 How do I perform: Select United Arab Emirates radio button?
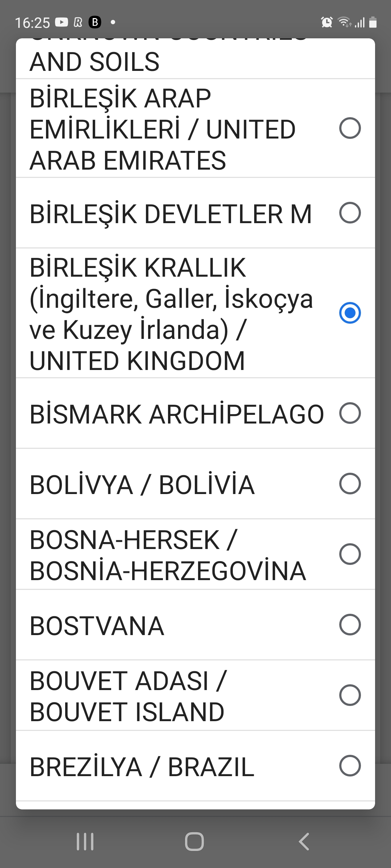coord(350,128)
